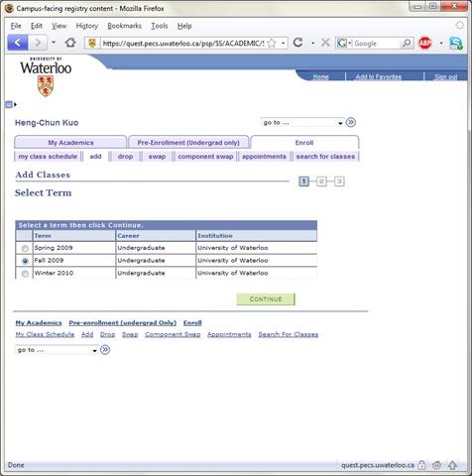Click the Adblock Plus ABP icon
Viewport: 472px width, 476px height.
[424, 43]
